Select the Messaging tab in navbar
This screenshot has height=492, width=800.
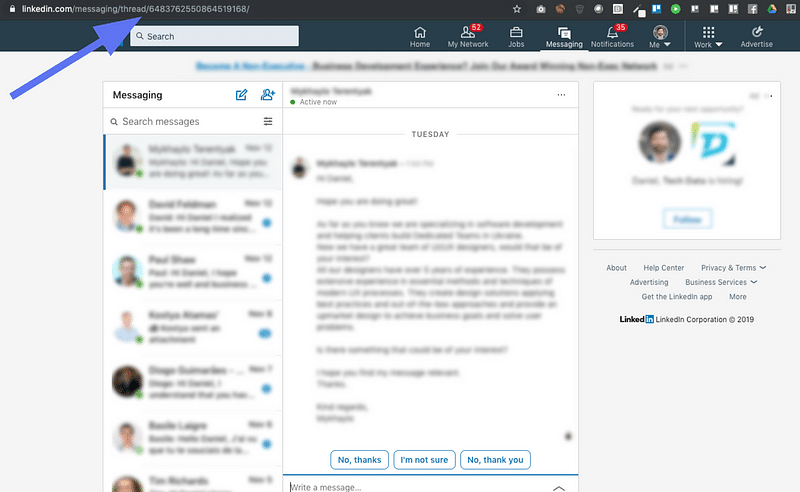pyautogui.click(x=564, y=37)
